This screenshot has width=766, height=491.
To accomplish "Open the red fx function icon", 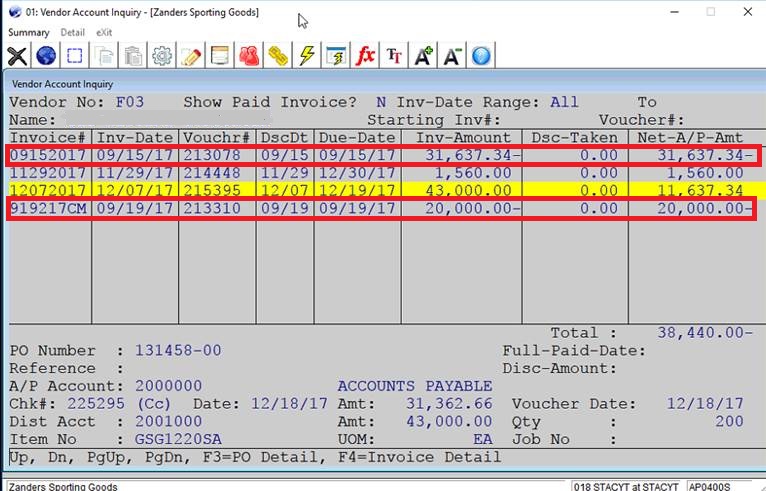I will point(365,56).
